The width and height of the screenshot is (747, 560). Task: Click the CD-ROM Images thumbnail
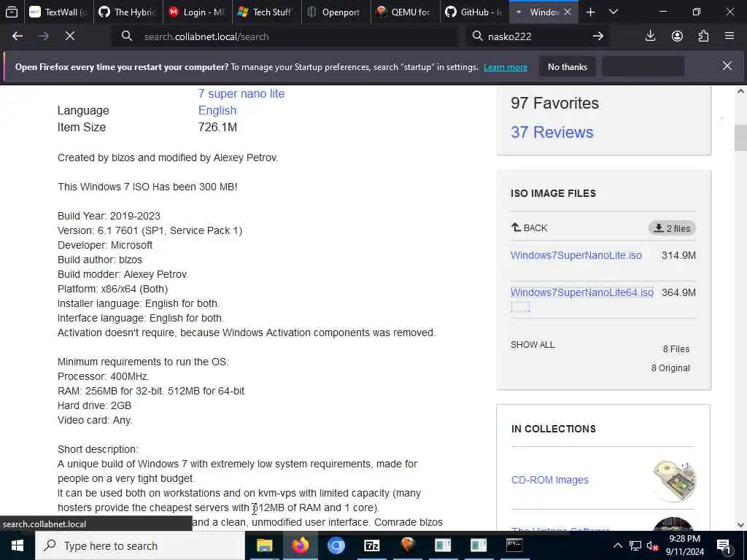pyautogui.click(x=674, y=480)
